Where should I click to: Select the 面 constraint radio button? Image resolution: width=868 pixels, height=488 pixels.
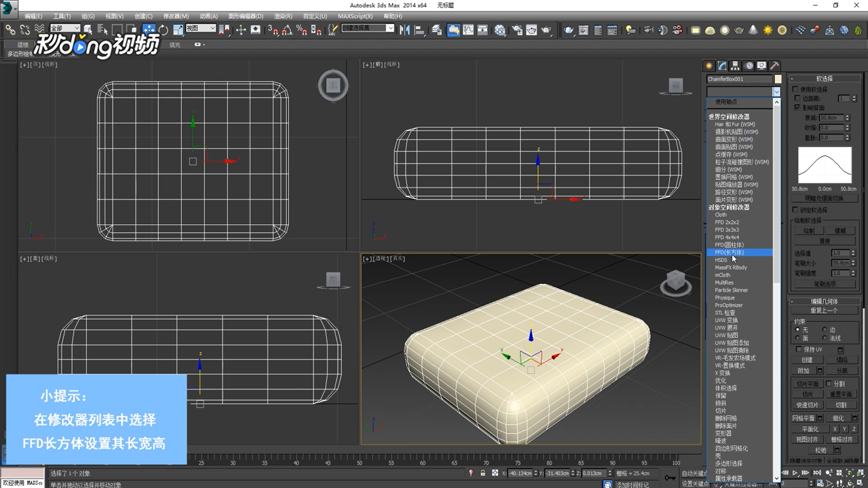(797, 338)
